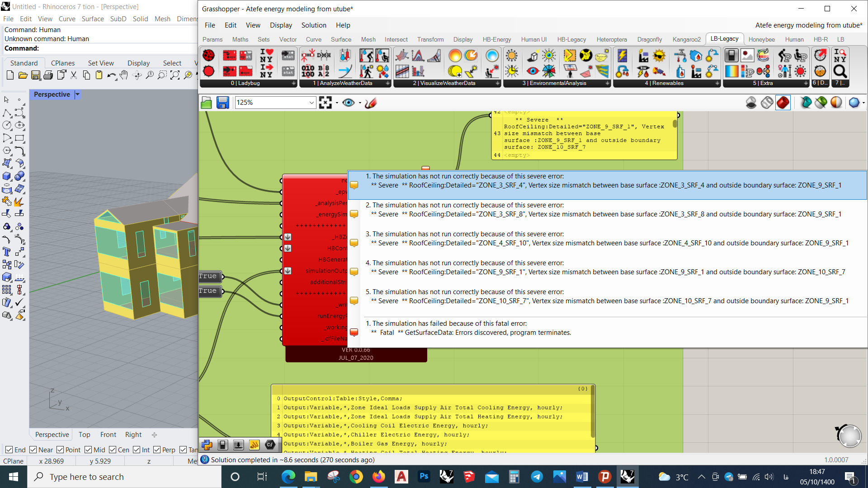Click the Rhino Cut scissors icon
The image size is (868, 488).
coord(74,75)
